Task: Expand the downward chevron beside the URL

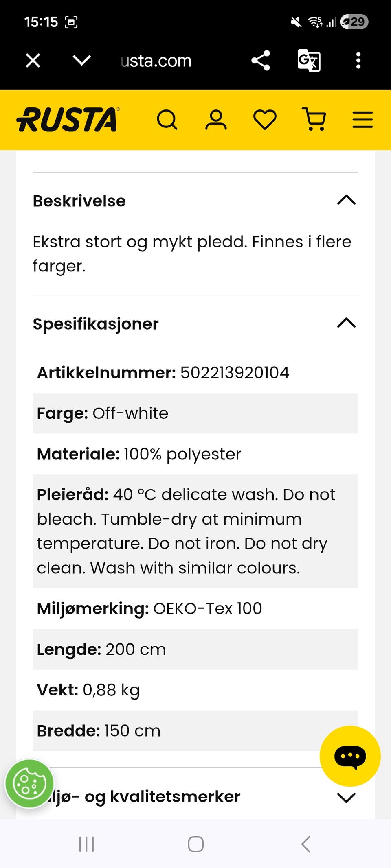Action: point(81,61)
